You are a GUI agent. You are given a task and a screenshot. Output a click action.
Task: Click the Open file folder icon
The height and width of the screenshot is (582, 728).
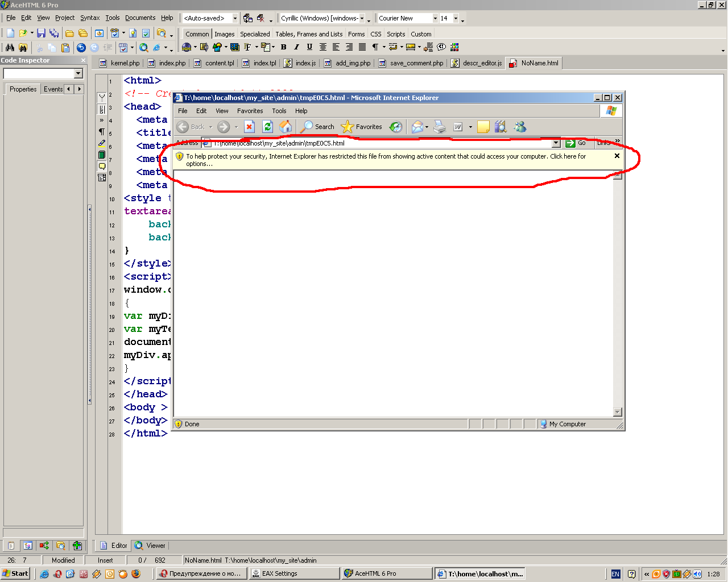pyautogui.click(x=23, y=34)
